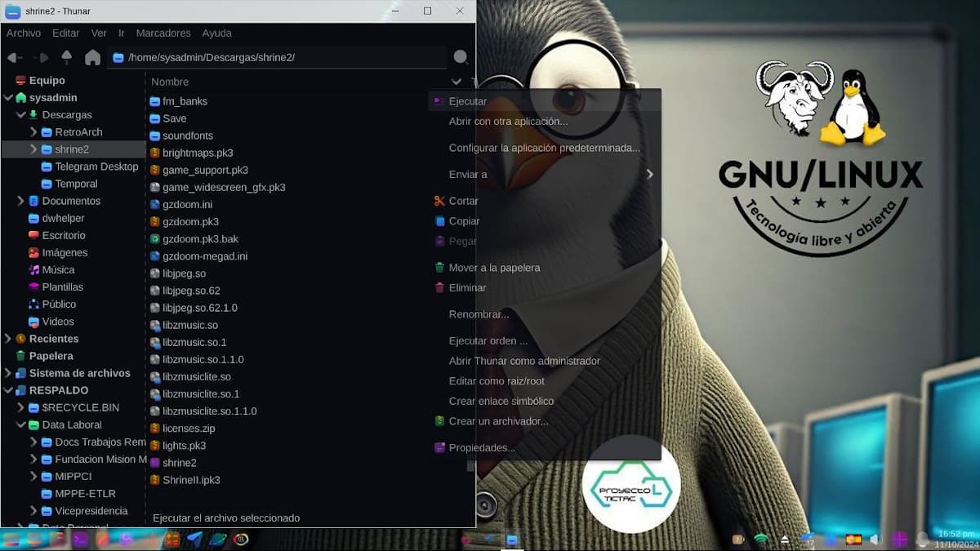Screen dimensions: 980x551
Task: Select the gzdoom.ini file
Action: 181,205
